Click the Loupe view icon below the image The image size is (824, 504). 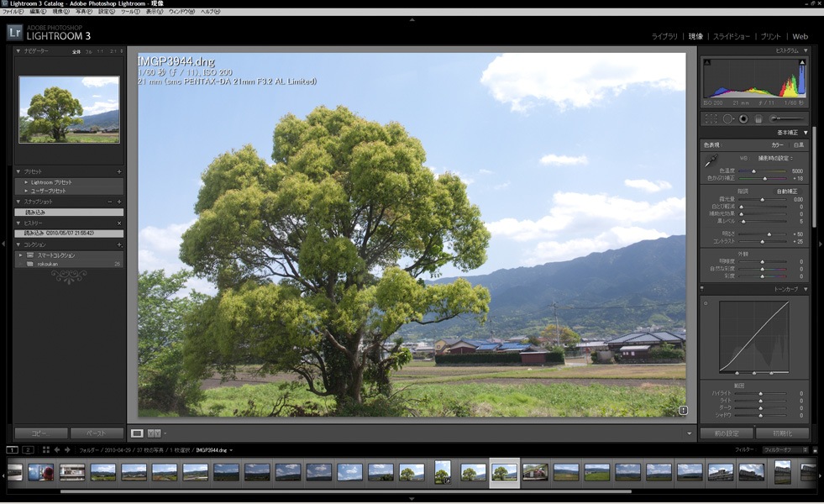(x=136, y=431)
